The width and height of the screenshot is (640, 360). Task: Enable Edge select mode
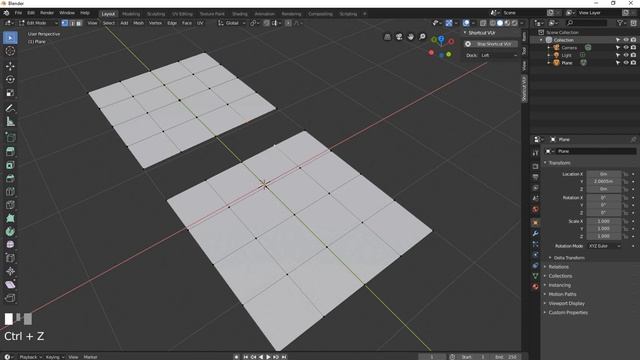72,23
